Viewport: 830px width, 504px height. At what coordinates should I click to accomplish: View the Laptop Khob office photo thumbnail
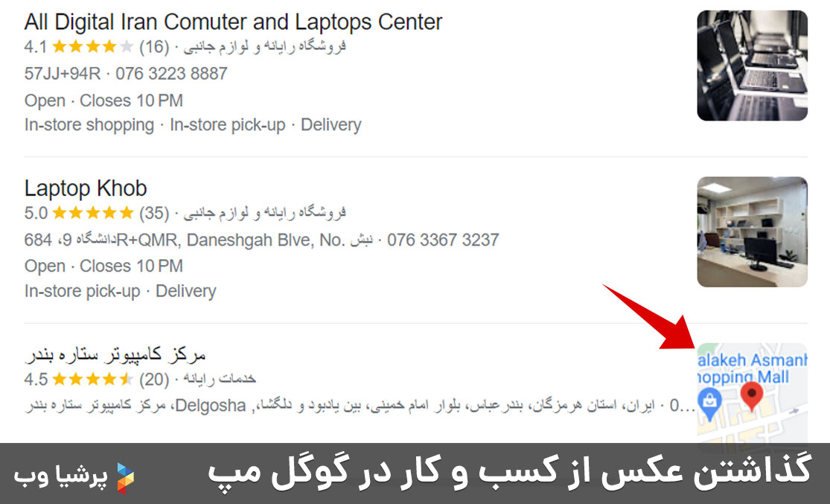(x=752, y=232)
